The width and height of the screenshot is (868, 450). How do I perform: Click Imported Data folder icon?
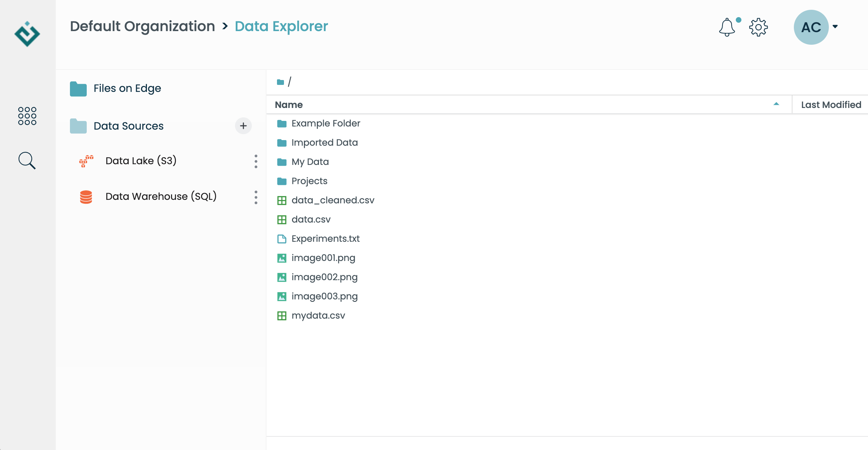282,143
